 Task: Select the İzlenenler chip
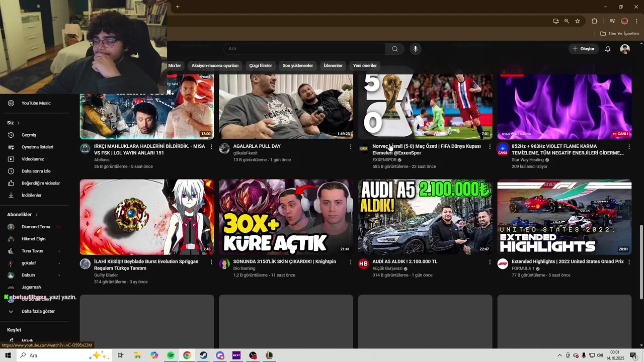tap(333, 65)
